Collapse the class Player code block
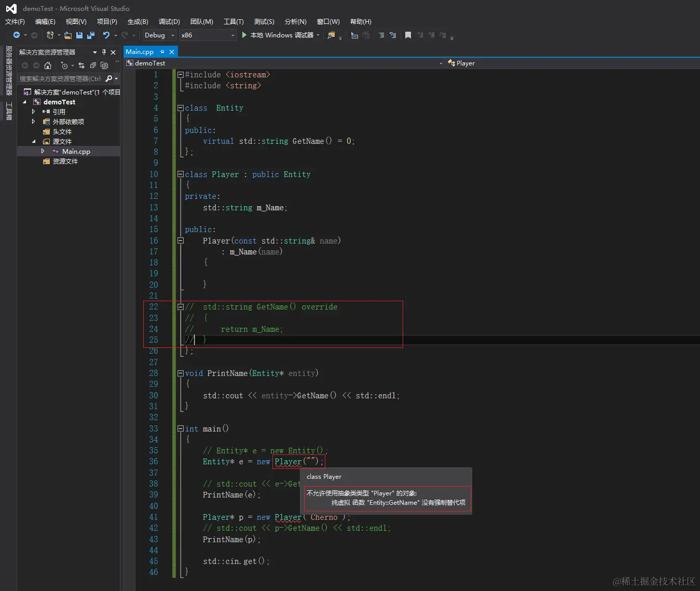Screen dimensions: 700x591 tap(181, 174)
